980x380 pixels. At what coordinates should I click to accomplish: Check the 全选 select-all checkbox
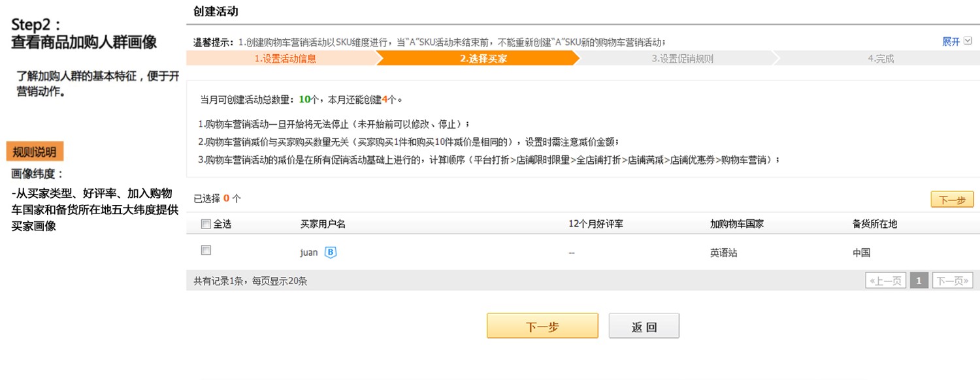click(x=206, y=223)
